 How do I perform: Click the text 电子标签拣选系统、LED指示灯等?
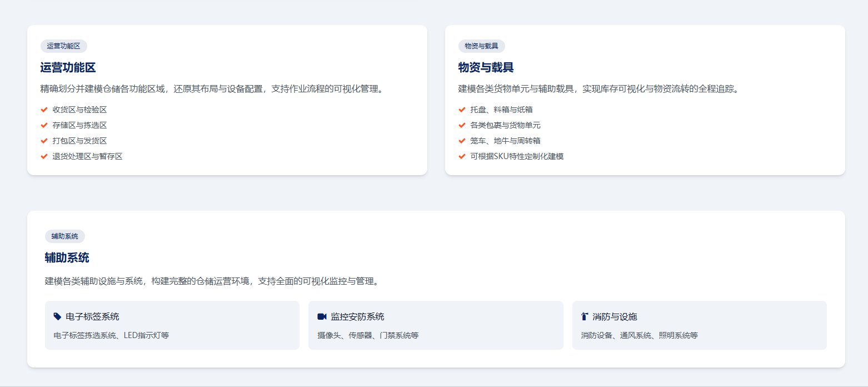pos(111,335)
